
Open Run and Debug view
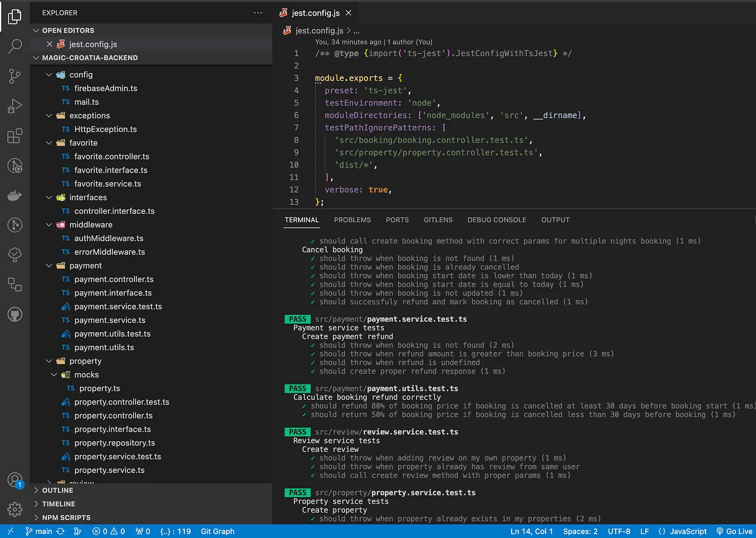pos(14,106)
